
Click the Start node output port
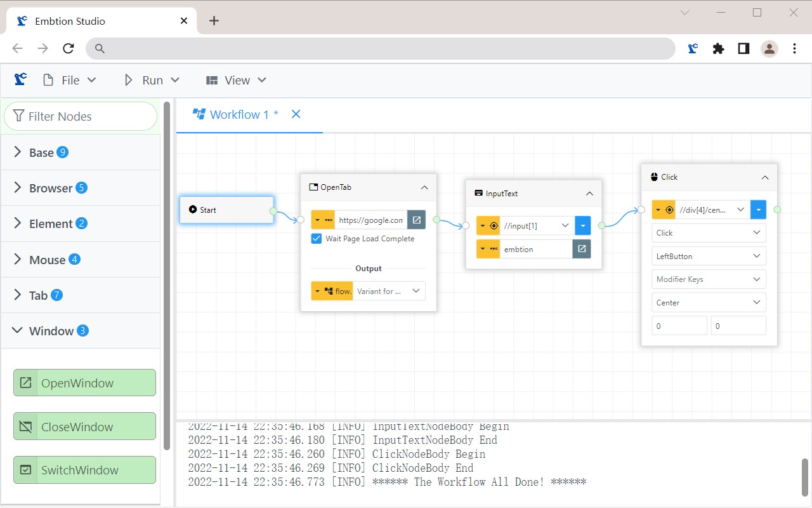click(273, 210)
